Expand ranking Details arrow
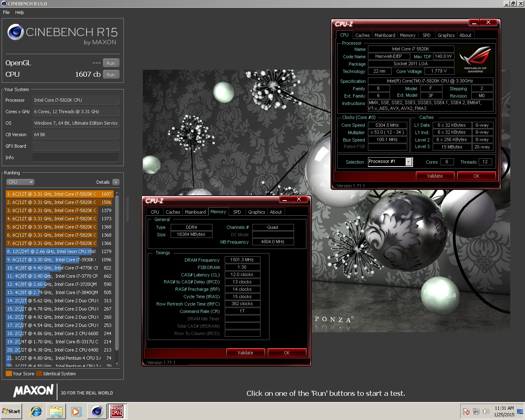This screenshot has height=420, width=525. (116, 182)
